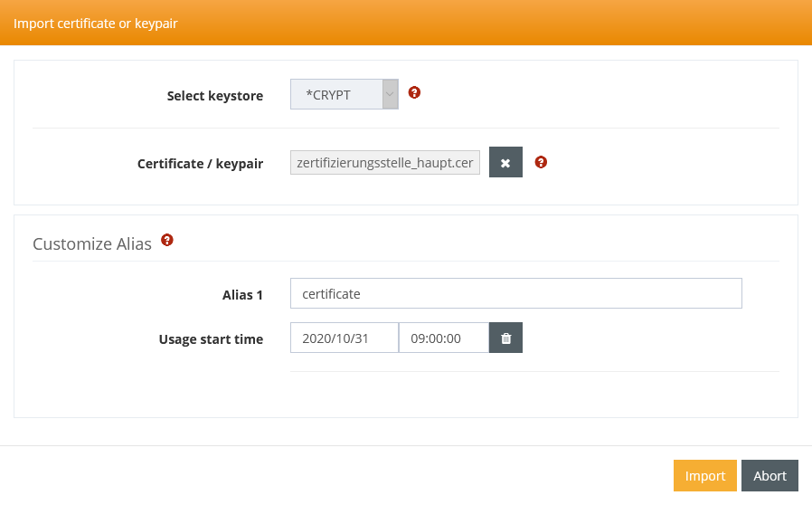Show help for Customize Alias section
The width and height of the screenshot is (812, 505).
166,240
